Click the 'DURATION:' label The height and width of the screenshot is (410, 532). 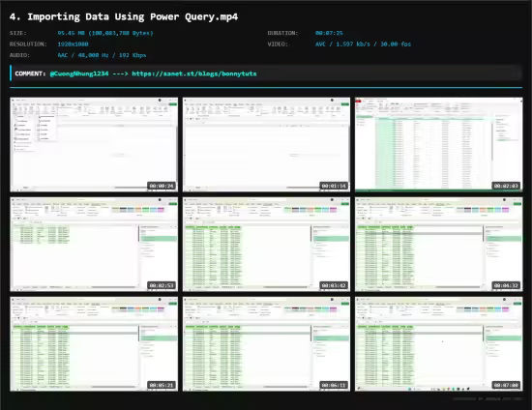(282, 33)
